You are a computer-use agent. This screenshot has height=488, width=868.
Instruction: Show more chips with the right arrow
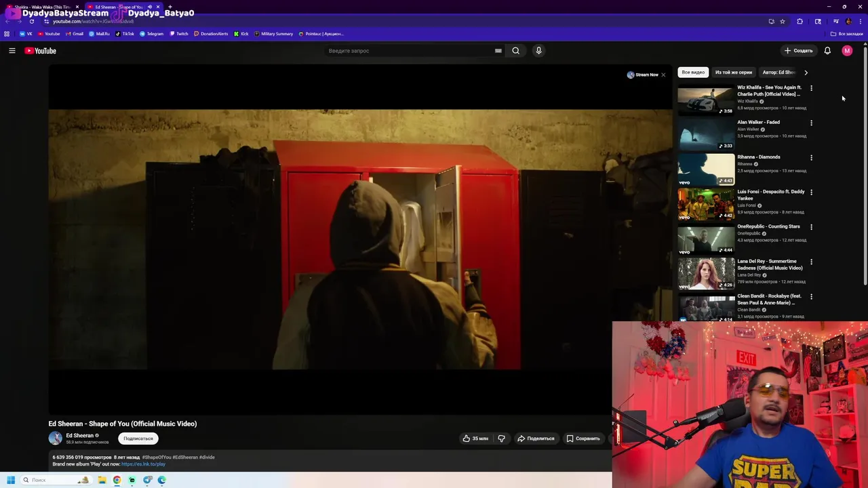806,73
